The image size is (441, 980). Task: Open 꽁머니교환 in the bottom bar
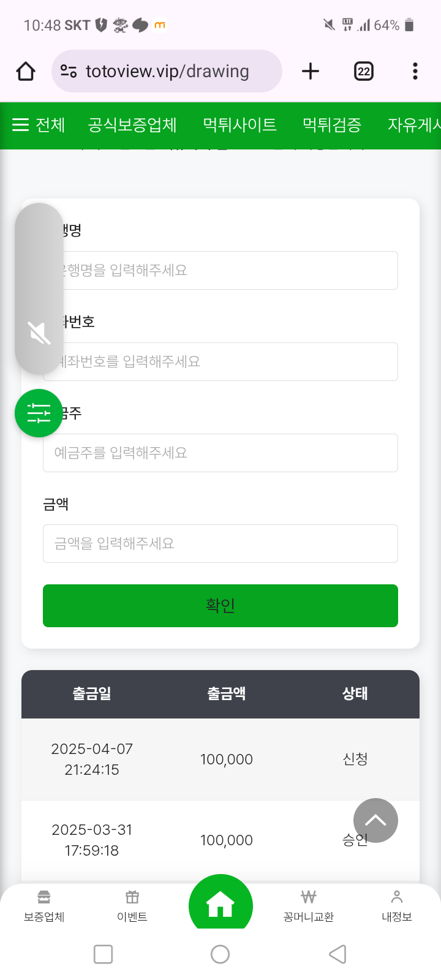click(x=309, y=906)
